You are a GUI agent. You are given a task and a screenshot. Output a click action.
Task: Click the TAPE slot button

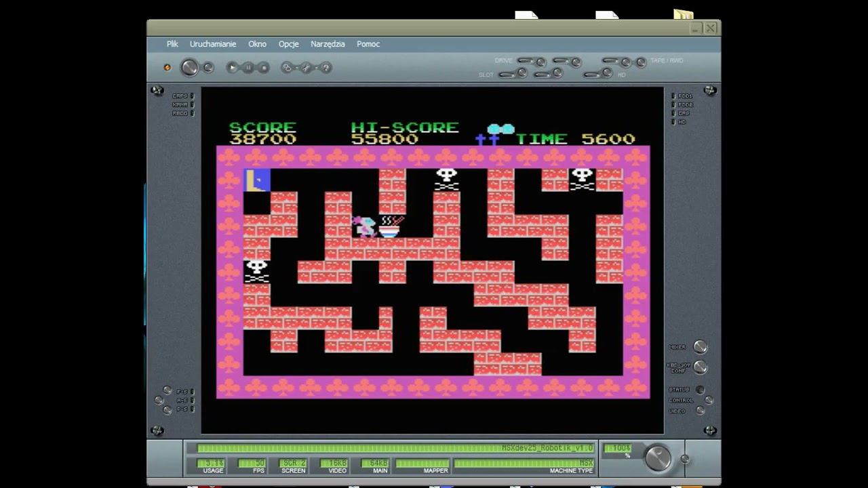(x=611, y=60)
